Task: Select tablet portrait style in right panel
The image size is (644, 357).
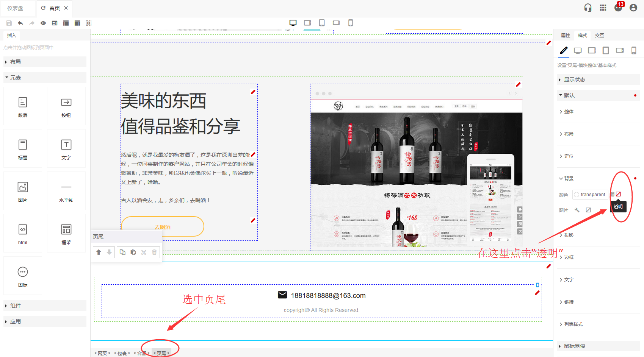Action: coord(606,50)
